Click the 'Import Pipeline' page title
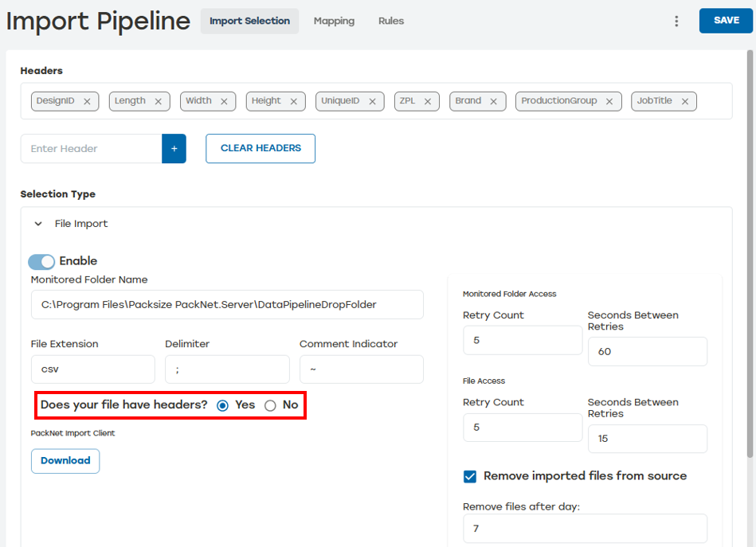756x547 pixels. tap(98, 21)
